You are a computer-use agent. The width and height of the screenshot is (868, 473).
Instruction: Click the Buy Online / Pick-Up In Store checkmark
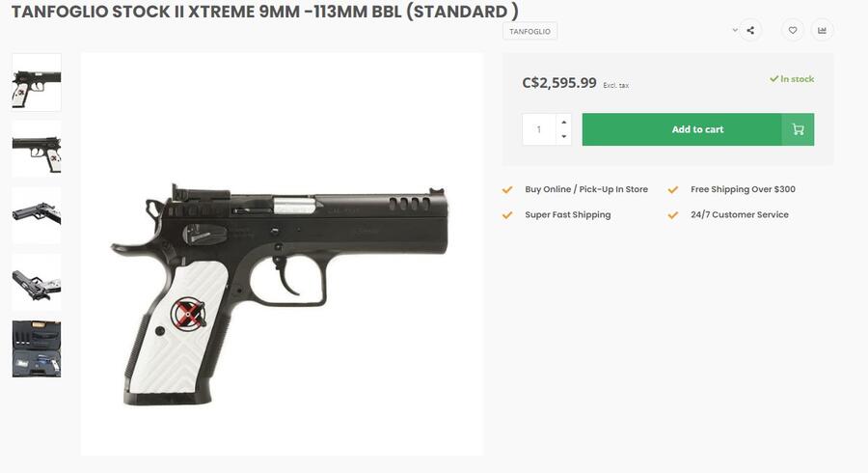pos(507,190)
